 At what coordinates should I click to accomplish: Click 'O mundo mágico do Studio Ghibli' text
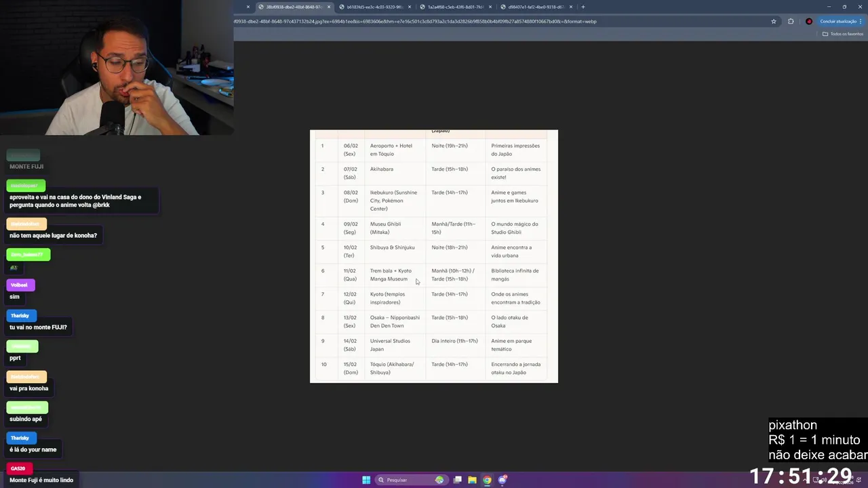point(515,228)
